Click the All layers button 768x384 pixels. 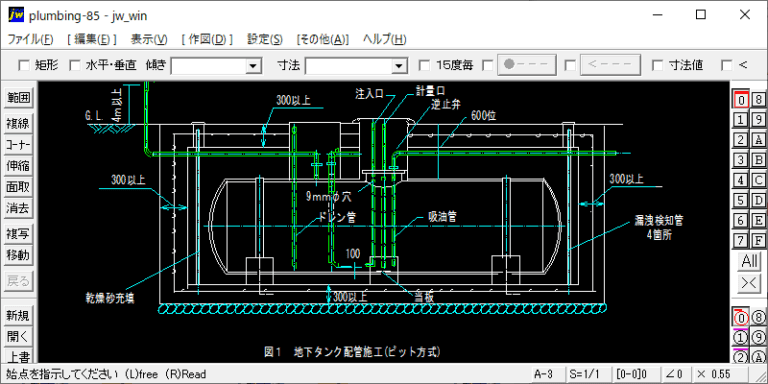click(x=749, y=262)
